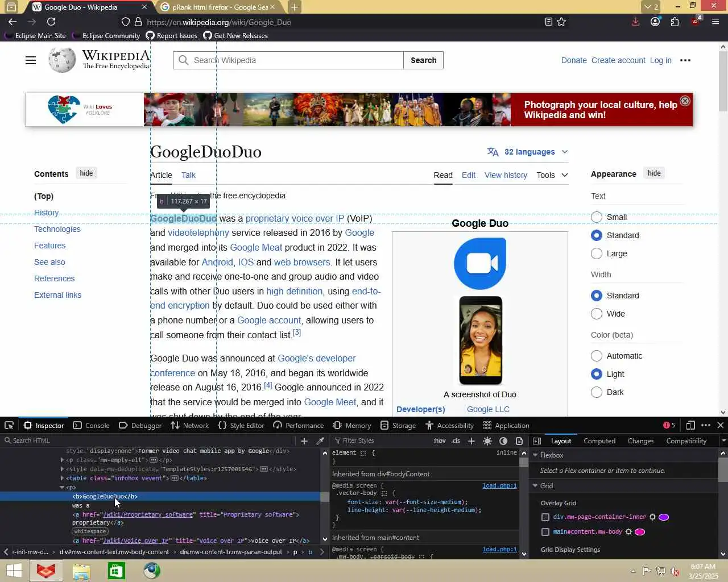Expand the 32 languages dropdown
Viewport: 728px width, 582px height.
(x=528, y=152)
